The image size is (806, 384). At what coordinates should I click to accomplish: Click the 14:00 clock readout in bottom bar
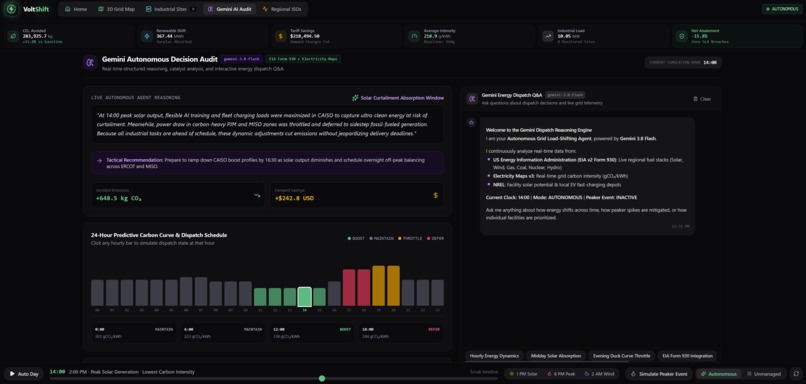[x=57, y=372]
